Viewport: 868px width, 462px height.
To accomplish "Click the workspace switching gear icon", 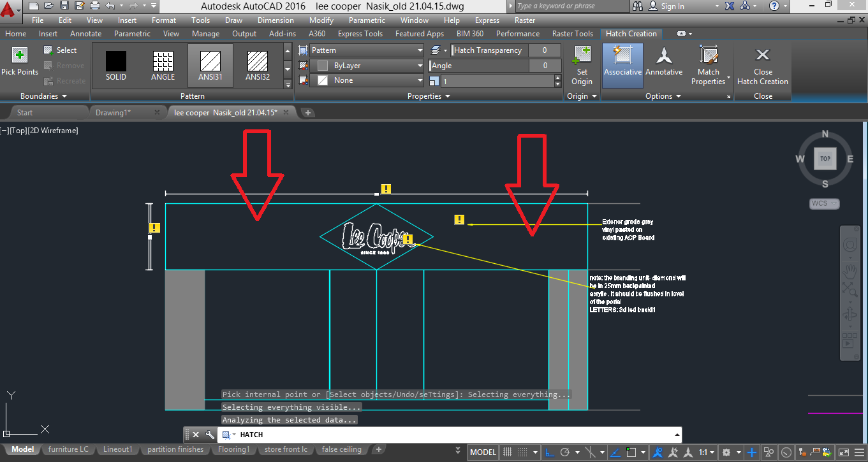I will [x=726, y=452].
